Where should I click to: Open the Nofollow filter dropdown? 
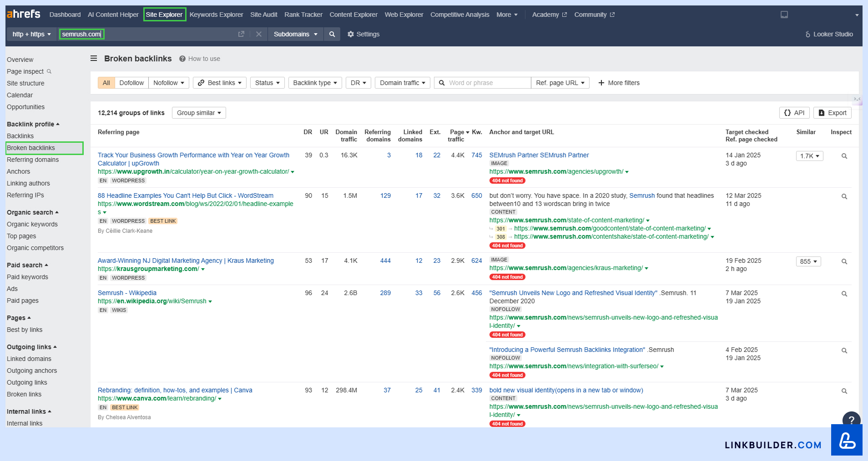[169, 83]
